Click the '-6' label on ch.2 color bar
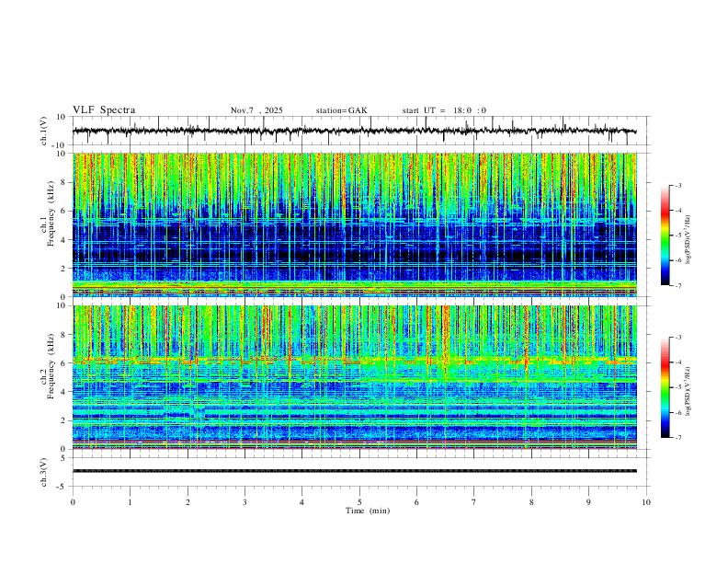Viewport: 728px width, 563px height. click(678, 412)
